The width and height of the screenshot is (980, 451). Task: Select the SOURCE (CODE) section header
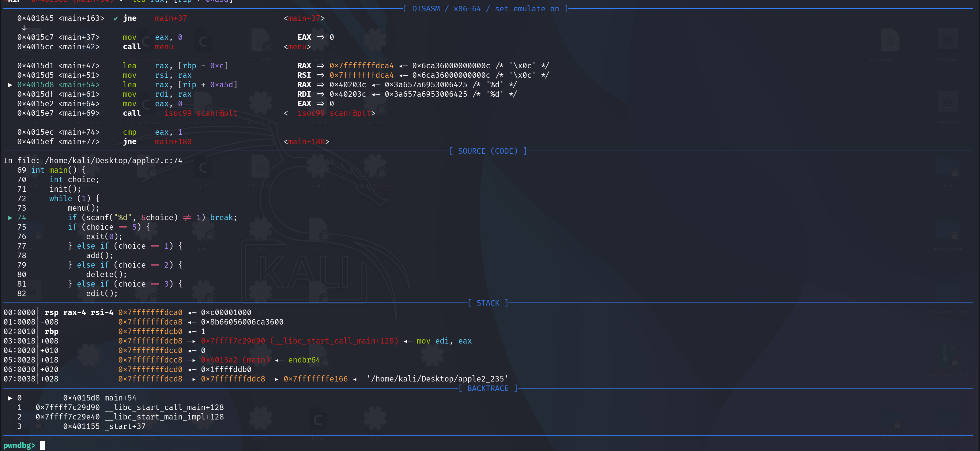click(x=488, y=151)
